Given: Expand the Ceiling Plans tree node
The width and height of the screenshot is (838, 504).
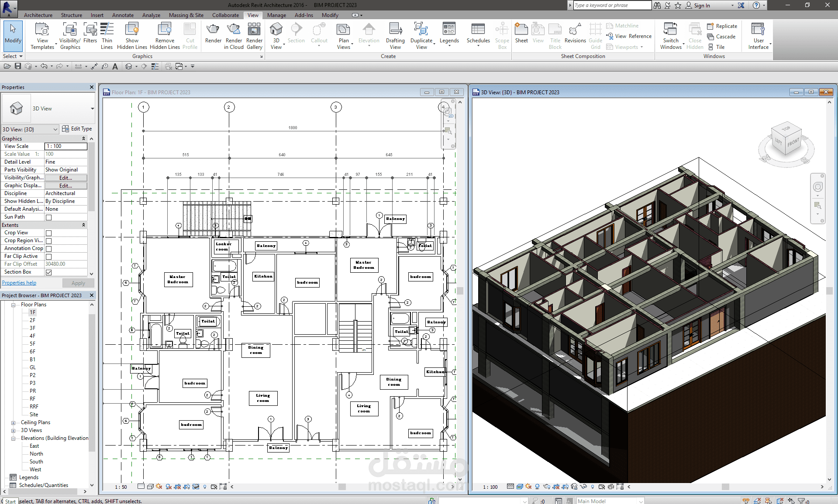Looking at the screenshot, I should click(x=14, y=423).
